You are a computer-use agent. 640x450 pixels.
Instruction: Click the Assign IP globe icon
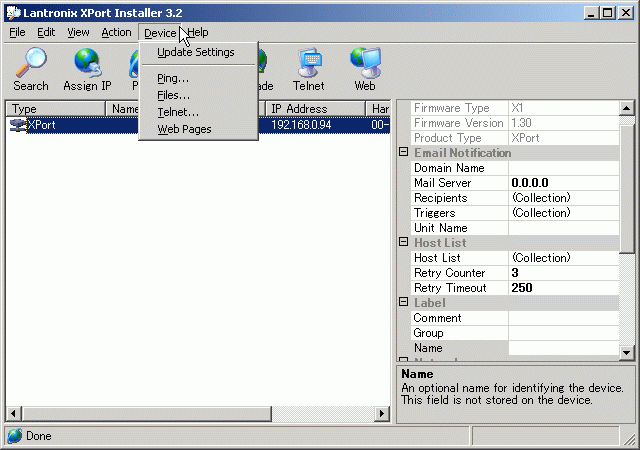pyautogui.click(x=87, y=62)
